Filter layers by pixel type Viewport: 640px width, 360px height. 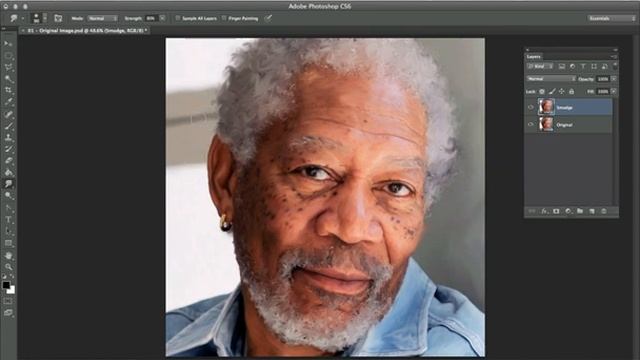click(x=562, y=67)
